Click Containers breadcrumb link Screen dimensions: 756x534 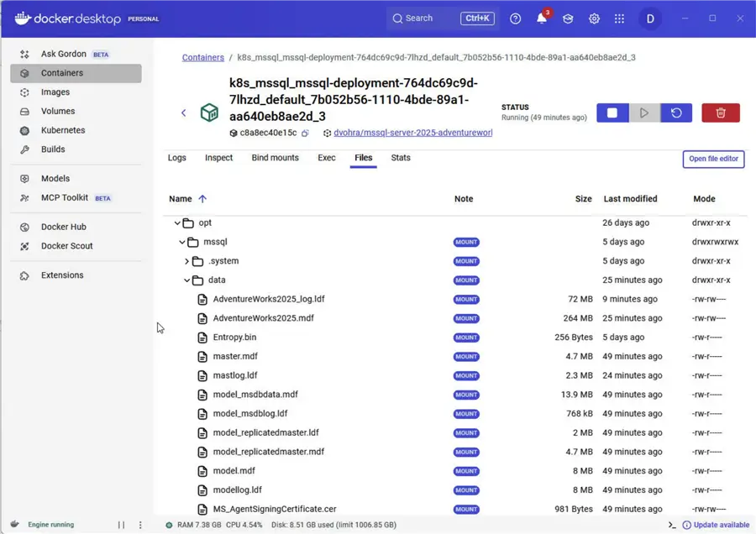pyautogui.click(x=203, y=57)
